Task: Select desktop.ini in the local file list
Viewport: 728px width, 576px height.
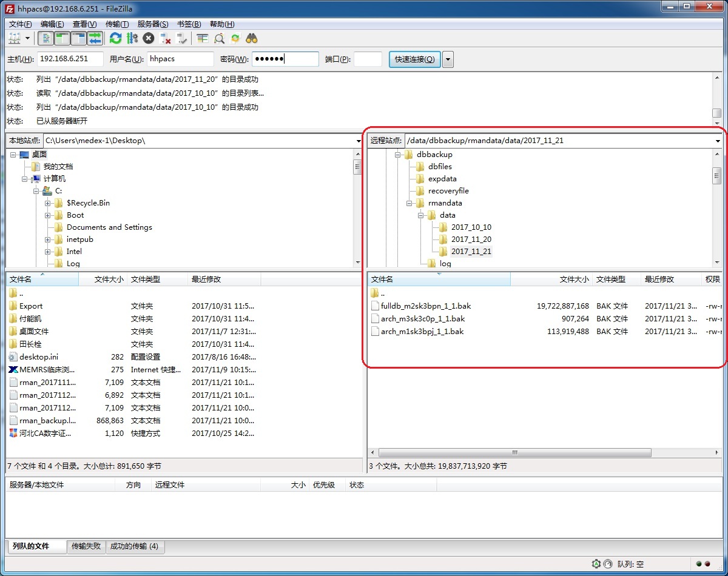Action: tap(39, 357)
